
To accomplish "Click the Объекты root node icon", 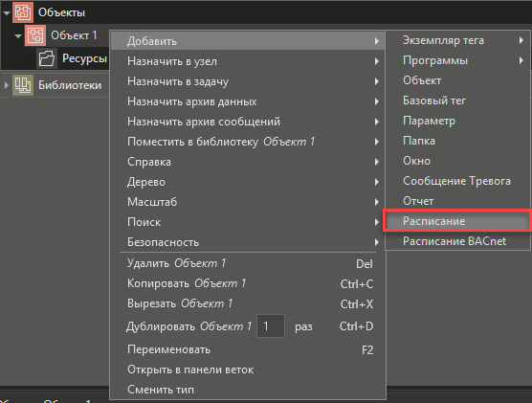I will (x=23, y=12).
